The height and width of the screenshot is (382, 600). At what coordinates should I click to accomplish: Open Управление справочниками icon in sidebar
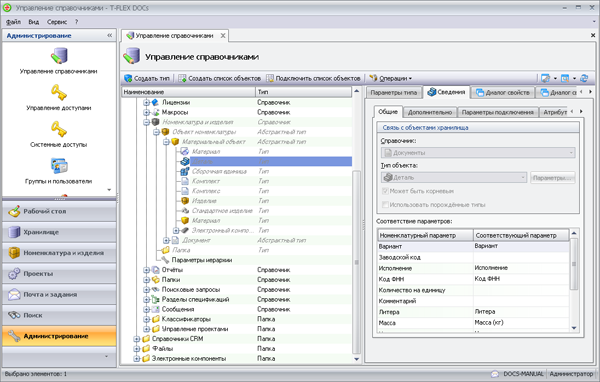tap(59, 56)
